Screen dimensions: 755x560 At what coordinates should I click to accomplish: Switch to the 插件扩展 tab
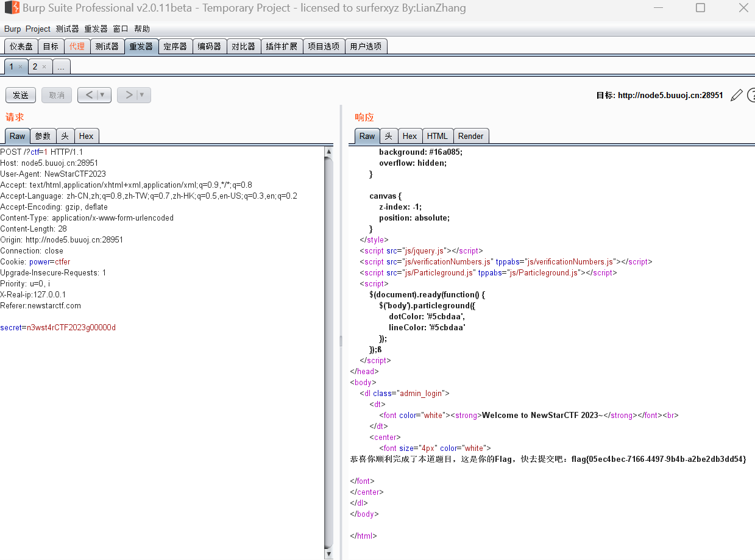tap(282, 46)
